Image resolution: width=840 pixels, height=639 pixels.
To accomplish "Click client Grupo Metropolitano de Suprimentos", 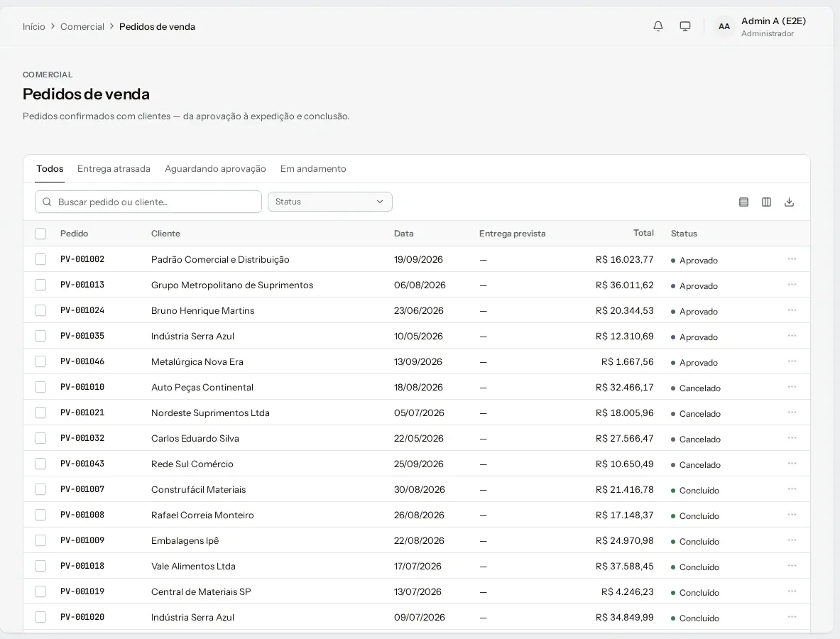I will (232, 285).
